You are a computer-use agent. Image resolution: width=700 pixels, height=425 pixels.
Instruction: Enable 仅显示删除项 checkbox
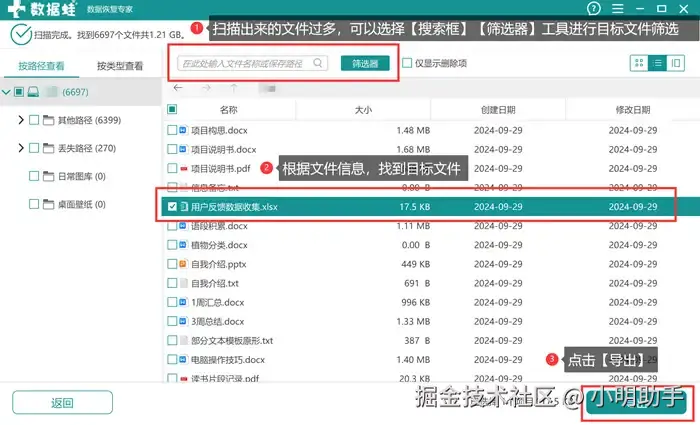tap(407, 63)
